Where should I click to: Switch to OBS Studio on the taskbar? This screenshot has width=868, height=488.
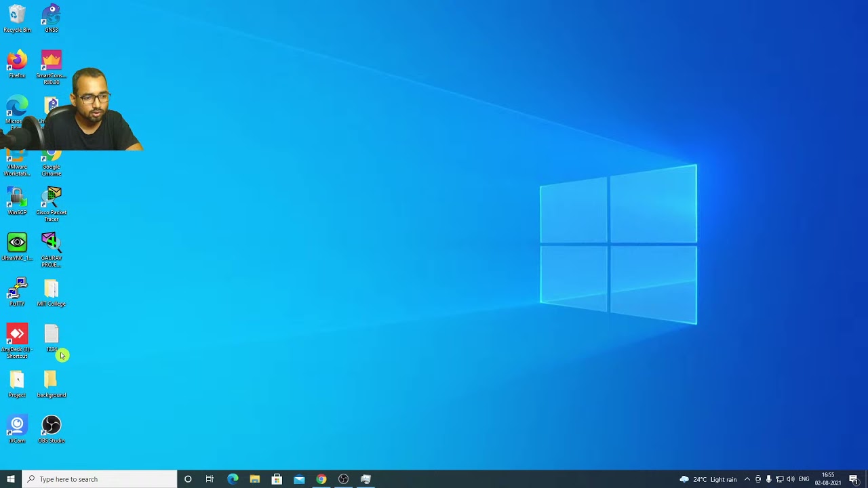tap(344, 479)
